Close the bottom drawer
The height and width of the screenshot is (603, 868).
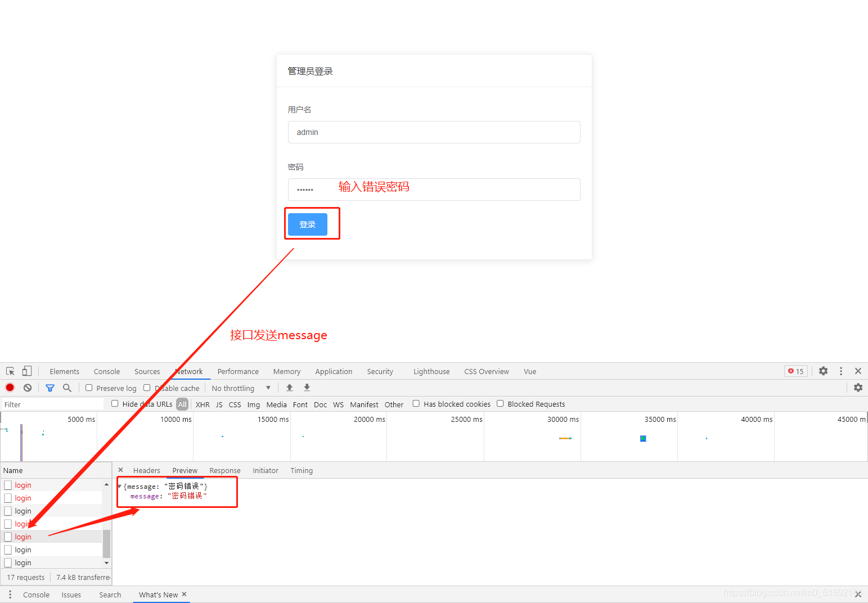point(858,595)
